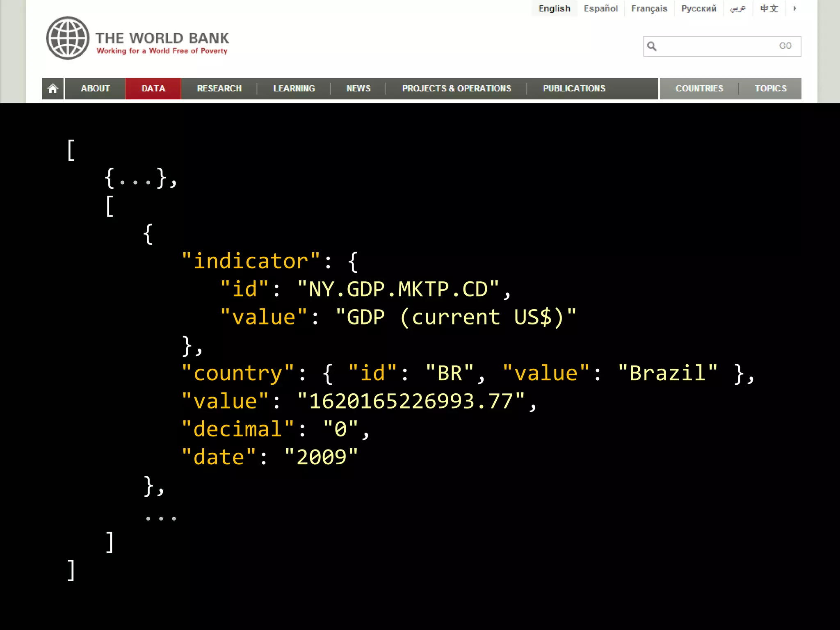The width and height of the screenshot is (840, 630).
Task: Click THE WORLD BANK title text
Action: tap(162, 38)
